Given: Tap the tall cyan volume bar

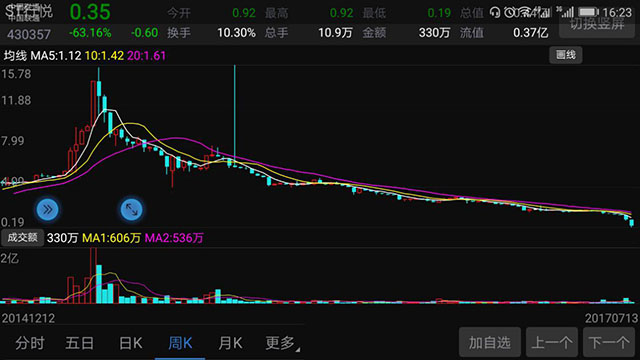Looking at the screenshot, I should pyautogui.click(x=99, y=284).
